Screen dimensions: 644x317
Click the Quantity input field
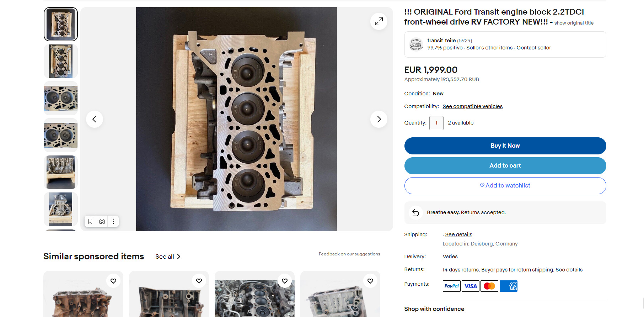(x=436, y=123)
